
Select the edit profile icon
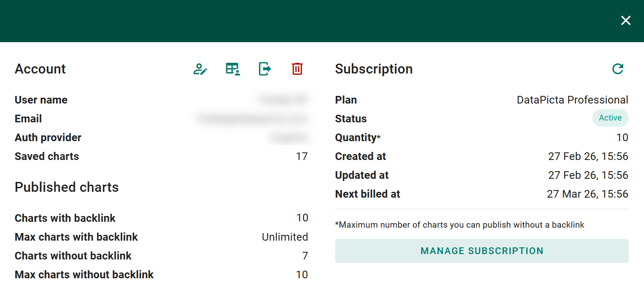coord(200,69)
